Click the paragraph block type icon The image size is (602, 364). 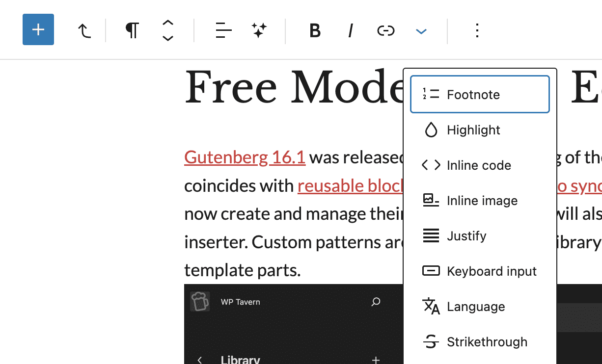pyautogui.click(x=132, y=31)
